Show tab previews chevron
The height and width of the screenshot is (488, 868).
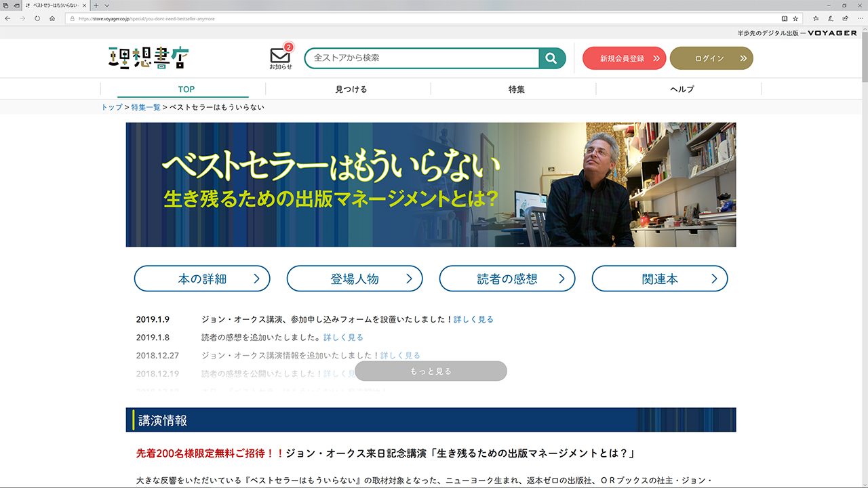coord(106,5)
